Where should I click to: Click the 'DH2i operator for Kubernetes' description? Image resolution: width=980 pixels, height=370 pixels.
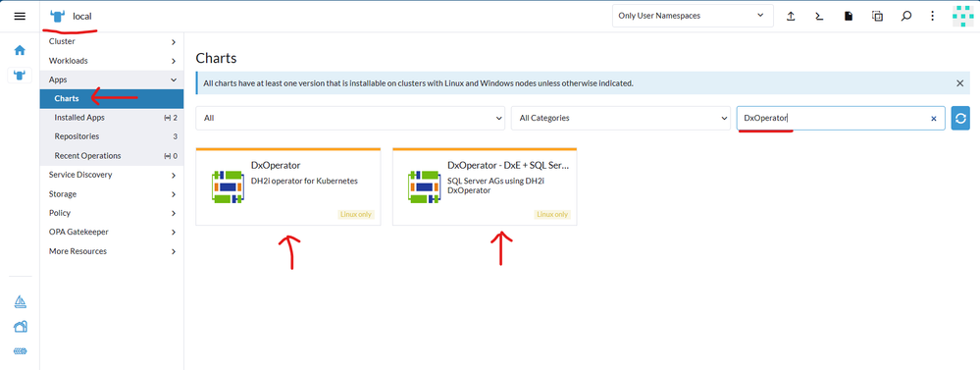click(304, 182)
